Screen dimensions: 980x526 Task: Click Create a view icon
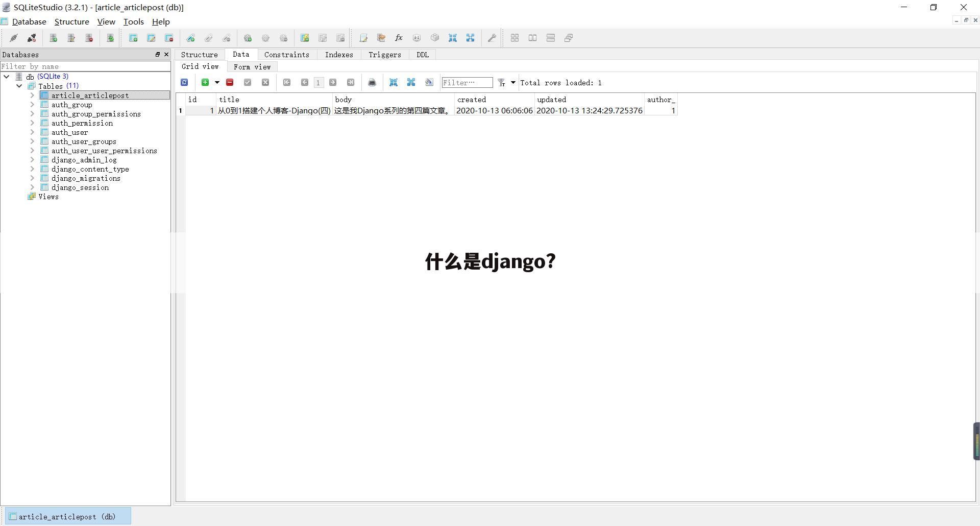305,38
